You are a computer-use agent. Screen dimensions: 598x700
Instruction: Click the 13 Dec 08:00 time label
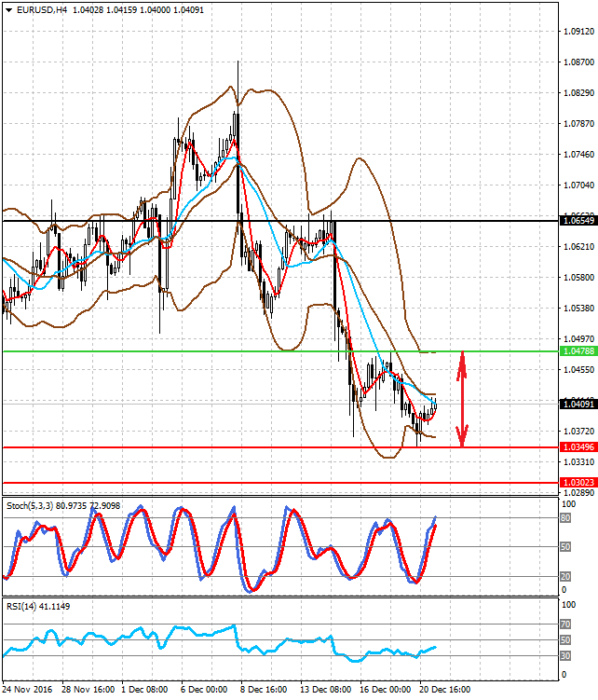tap(326, 690)
